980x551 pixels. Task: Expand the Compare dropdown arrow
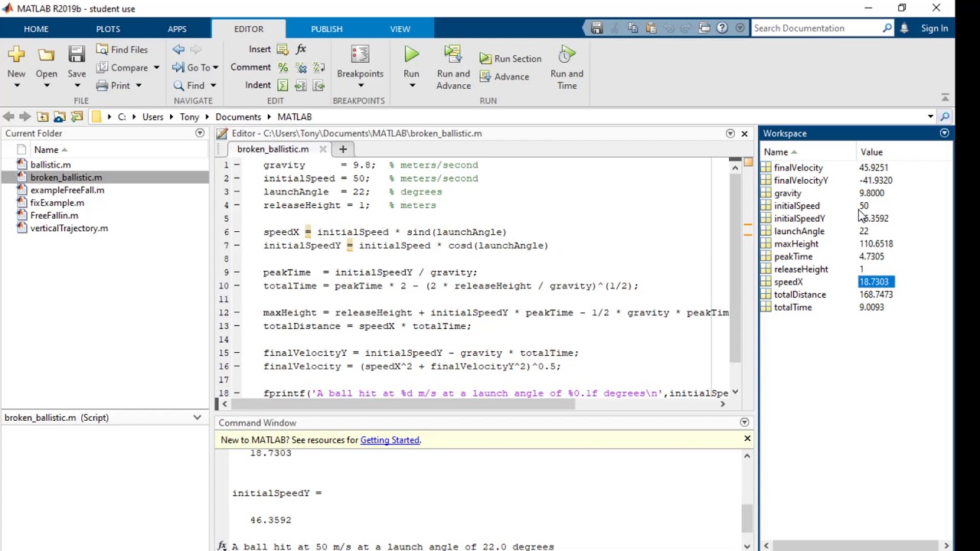coord(156,68)
